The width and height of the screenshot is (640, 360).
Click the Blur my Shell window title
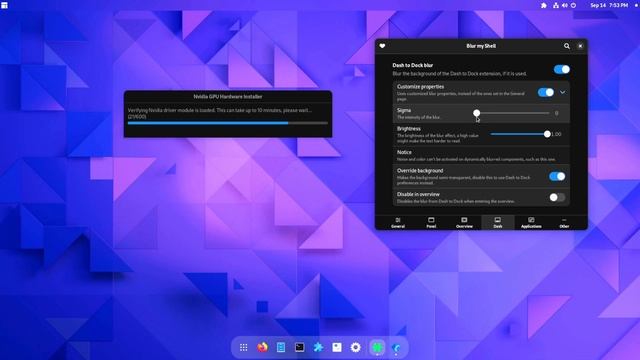[x=481, y=46]
